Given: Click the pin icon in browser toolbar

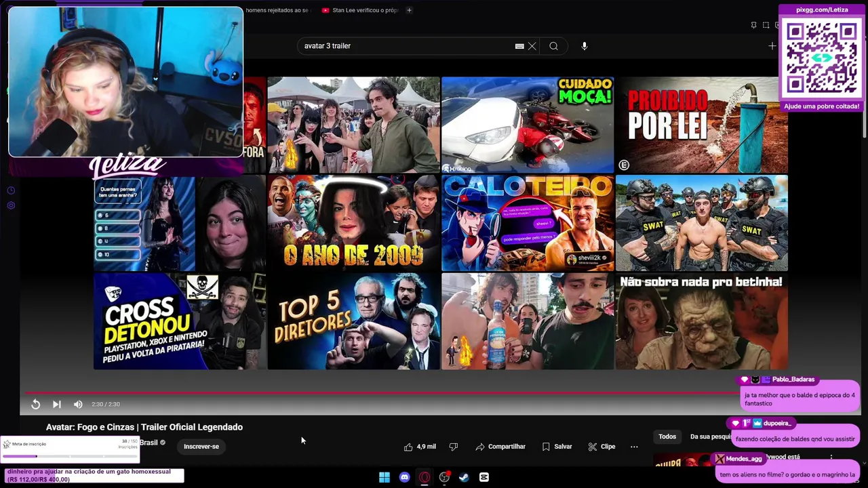Looking at the screenshot, I should pos(753,25).
